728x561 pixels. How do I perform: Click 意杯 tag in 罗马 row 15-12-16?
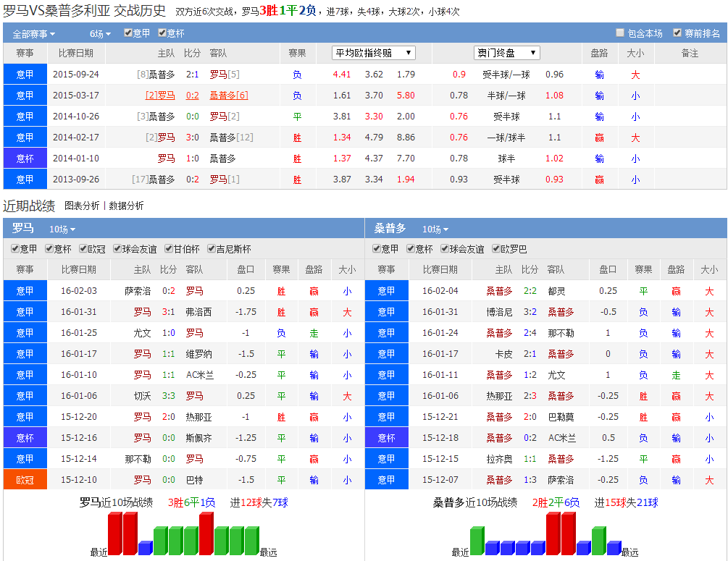(25, 437)
